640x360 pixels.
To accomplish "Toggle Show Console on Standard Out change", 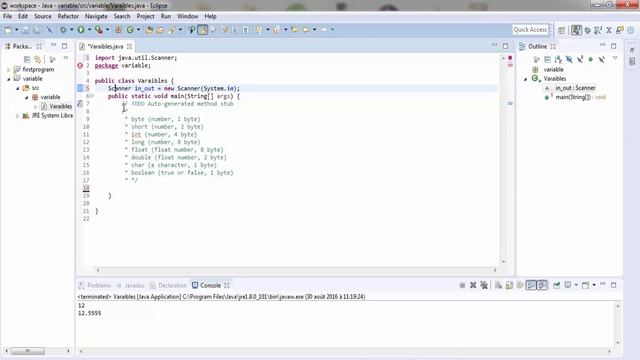I will 531,285.
